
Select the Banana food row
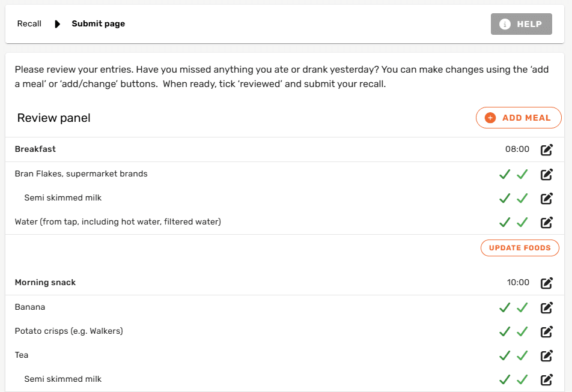coord(285,307)
